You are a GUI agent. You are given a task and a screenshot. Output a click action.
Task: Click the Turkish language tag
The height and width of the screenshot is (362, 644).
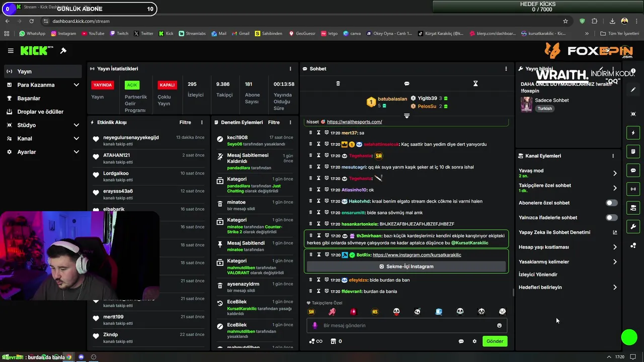(x=544, y=109)
